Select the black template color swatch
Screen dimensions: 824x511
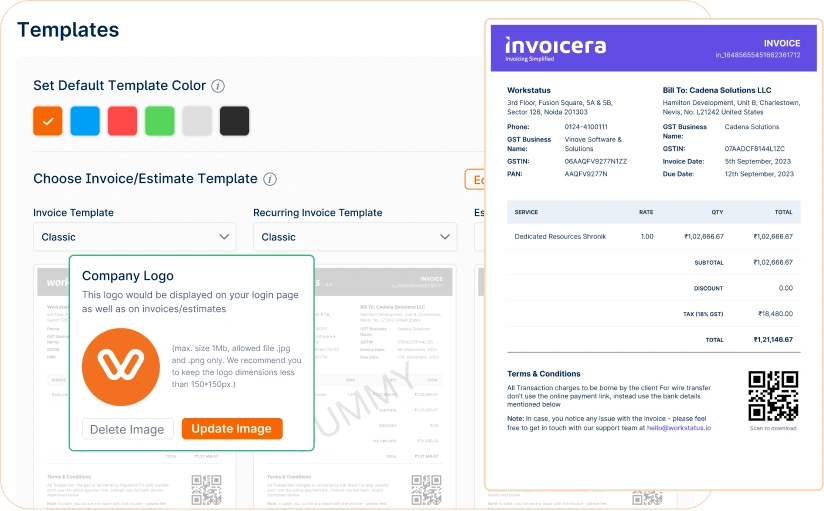[234, 121]
